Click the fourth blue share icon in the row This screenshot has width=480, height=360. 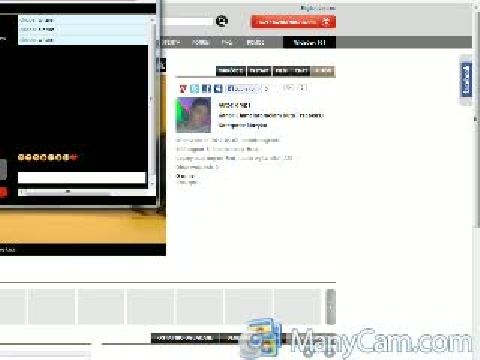coord(218,89)
